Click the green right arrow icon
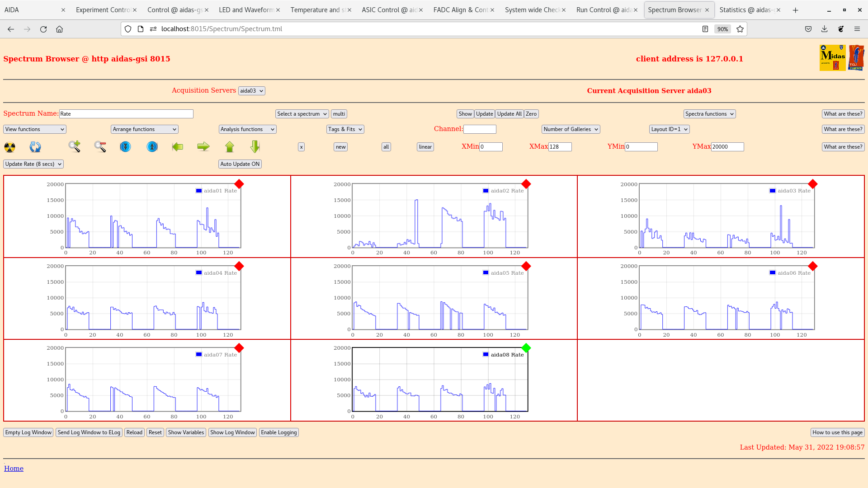Viewport: 868px width, 488px height. coord(203,146)
